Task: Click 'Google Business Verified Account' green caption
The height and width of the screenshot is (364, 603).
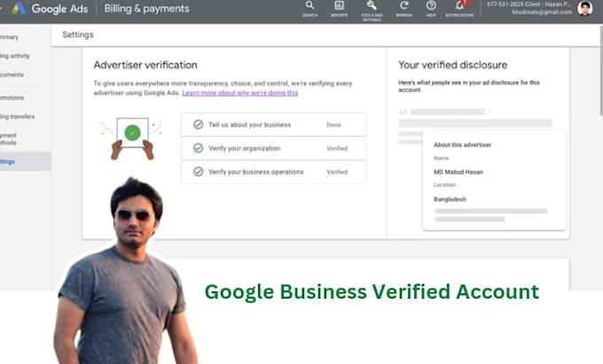Action: (372, 292)
